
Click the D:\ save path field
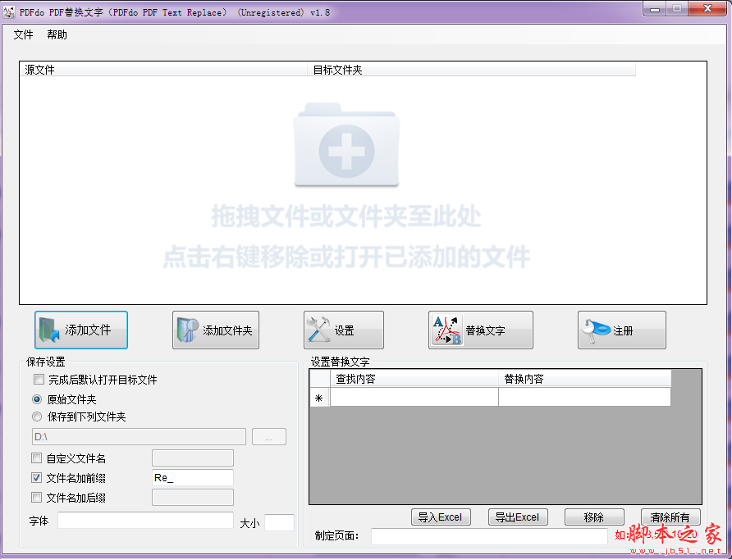pyautogui.click(x=139, y=437)
